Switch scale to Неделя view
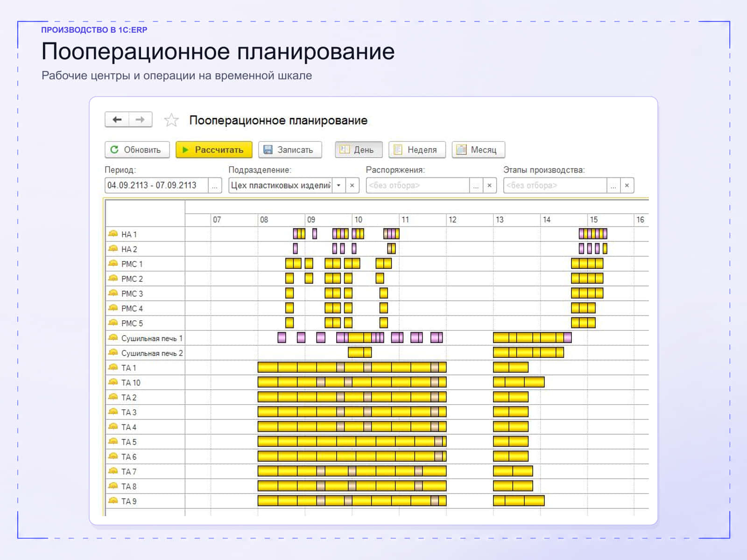 coord(417,150)
